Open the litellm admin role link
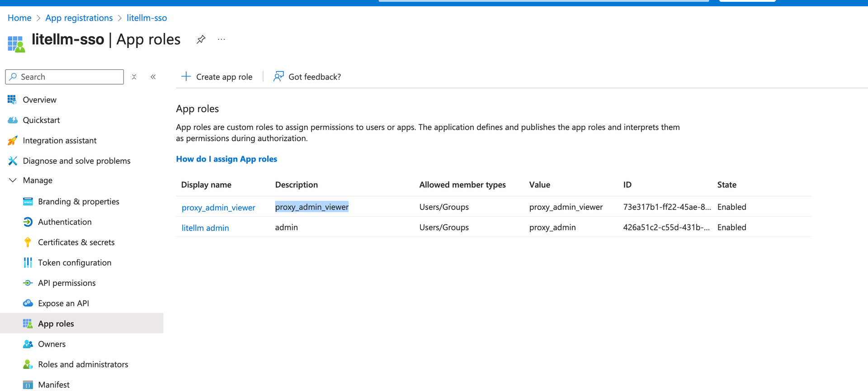This screenshot has width=868, height=391. pyautogui.click(x=205, y=228)
